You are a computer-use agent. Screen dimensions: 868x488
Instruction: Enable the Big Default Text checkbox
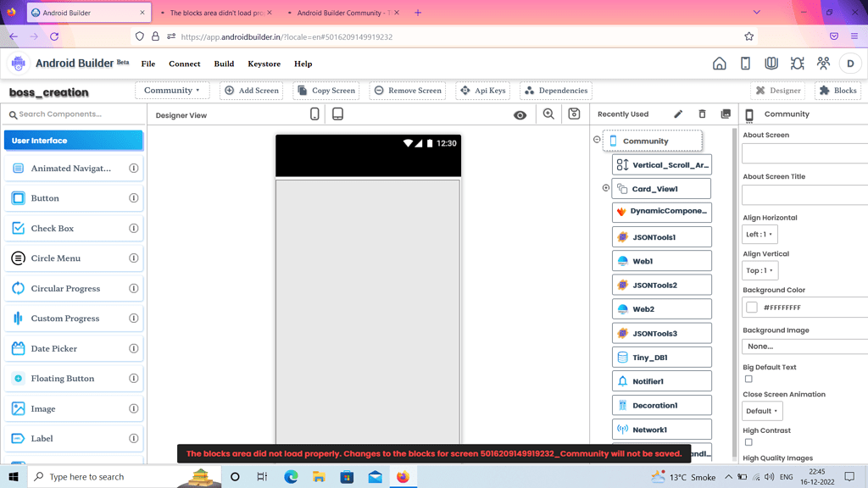[748, 379]
